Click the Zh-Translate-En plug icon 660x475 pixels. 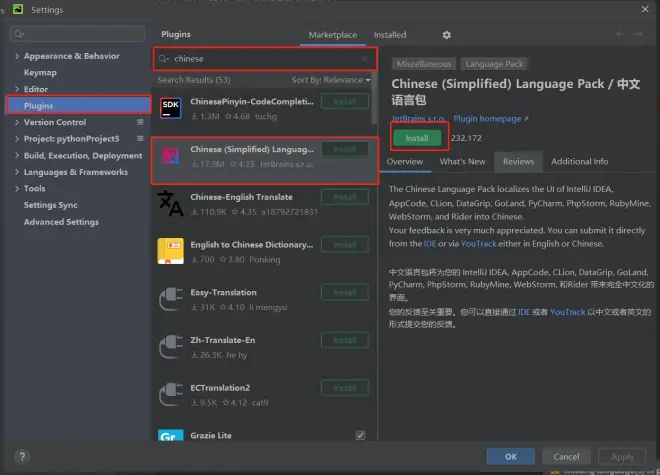click(170, 346)
